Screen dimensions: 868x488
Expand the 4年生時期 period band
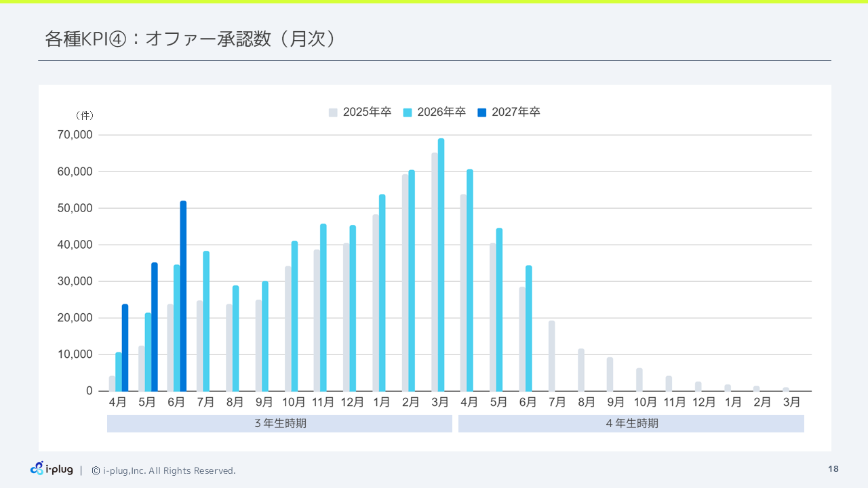pyautogui.click(x=631, y=423)
